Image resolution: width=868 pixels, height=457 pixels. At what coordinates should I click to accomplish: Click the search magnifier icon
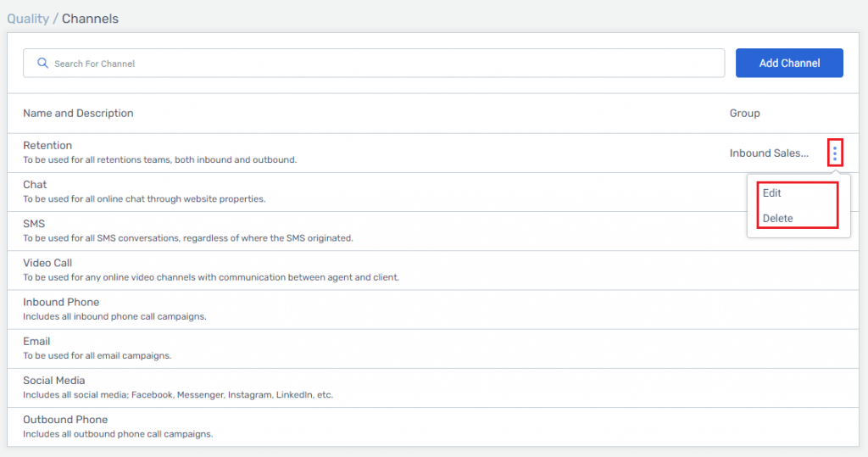pos(42,63)
